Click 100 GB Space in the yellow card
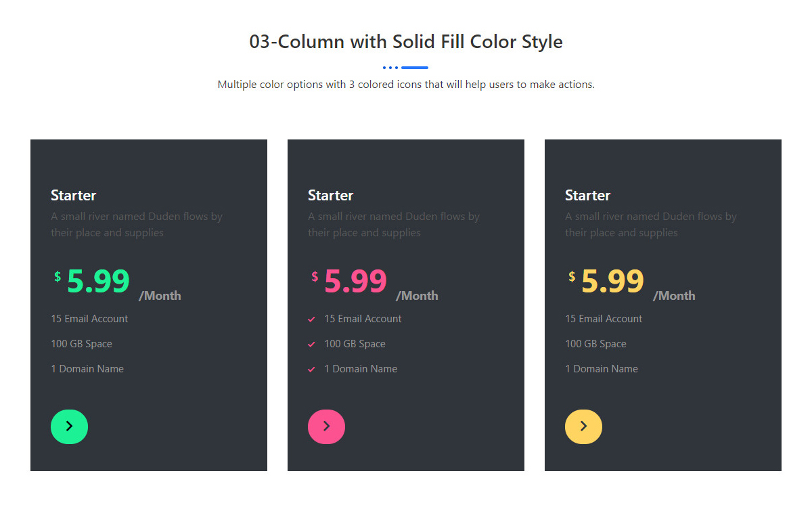 click(x=595, y=344)
